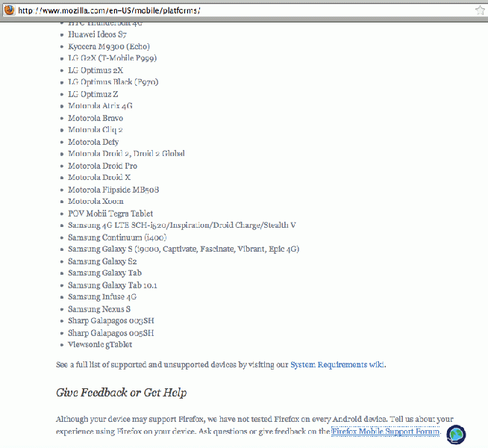This screenshot has height=448, width=488.
Task: Click the Motorola Defy entry
Action: coord(93,142)
